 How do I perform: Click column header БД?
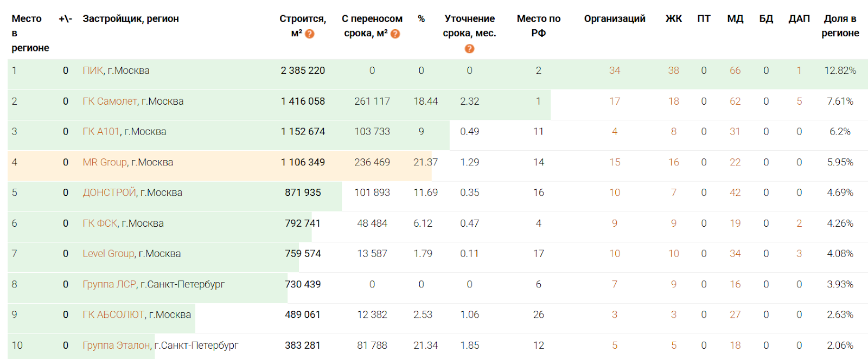(766, 19)
